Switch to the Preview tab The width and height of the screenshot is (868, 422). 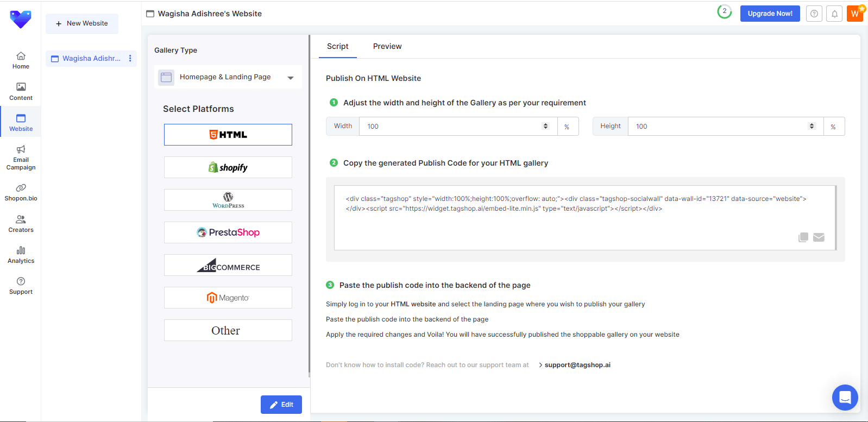pyautogui.click(x=387, y=46)
